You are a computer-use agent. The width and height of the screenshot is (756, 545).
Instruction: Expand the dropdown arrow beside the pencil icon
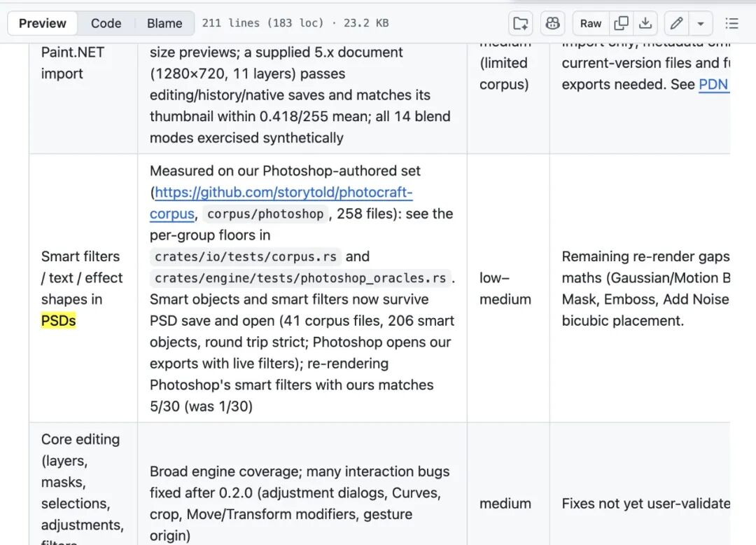[701, 23]
